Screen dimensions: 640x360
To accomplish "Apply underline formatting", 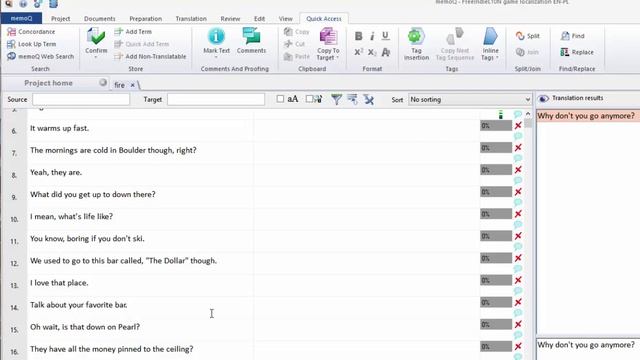I will 385,36.
